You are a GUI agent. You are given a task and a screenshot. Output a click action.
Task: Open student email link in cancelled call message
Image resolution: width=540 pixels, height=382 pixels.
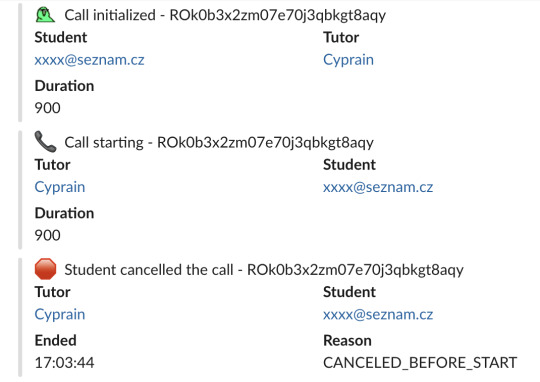tap(378, 314)
